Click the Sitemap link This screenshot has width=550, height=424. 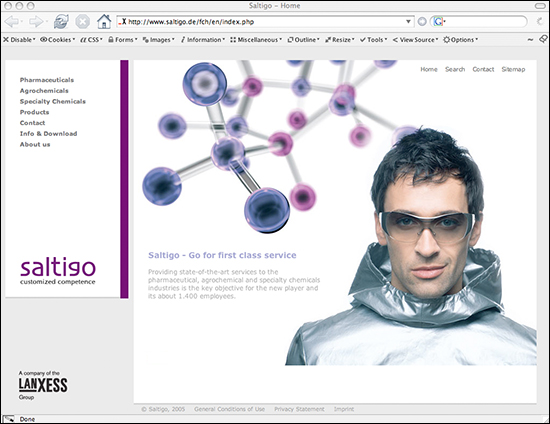(x=513, y=69)
